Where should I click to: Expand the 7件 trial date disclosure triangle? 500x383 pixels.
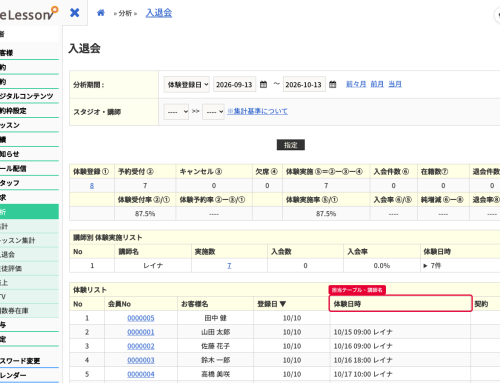point(425,266)
